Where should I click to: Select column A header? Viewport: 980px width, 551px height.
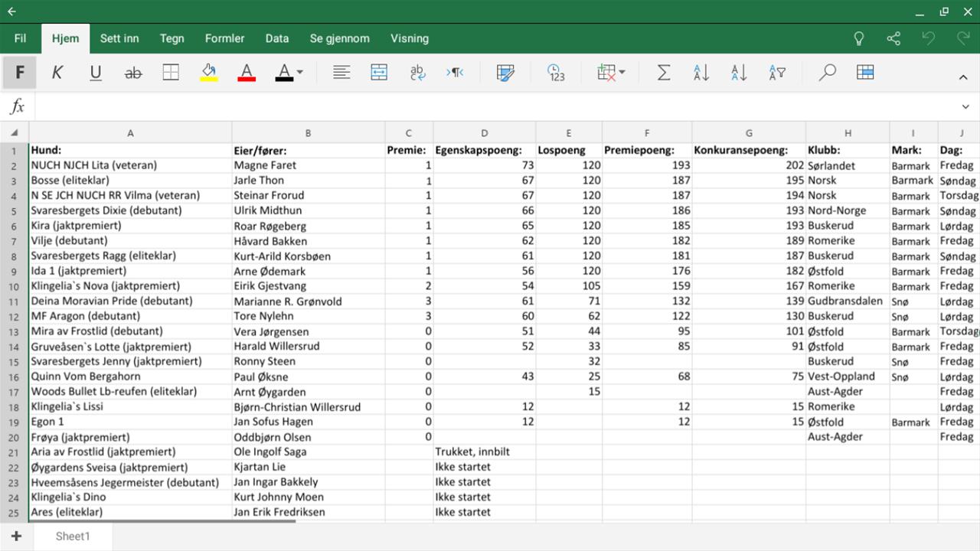[130, 132]
